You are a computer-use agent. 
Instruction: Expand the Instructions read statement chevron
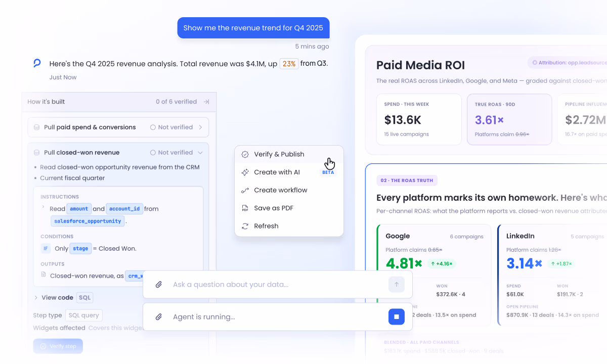(x=43, y=208)
